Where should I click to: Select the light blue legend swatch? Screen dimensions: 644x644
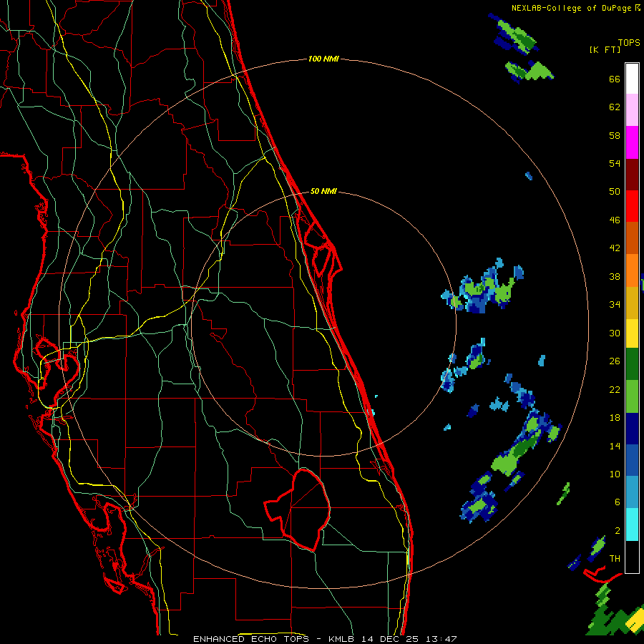632,492
